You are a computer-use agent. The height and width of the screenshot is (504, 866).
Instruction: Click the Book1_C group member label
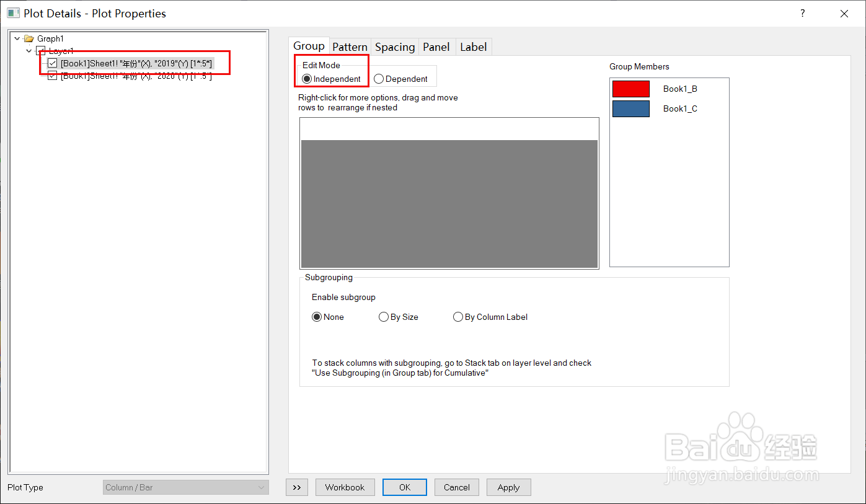tap(680, 108)
